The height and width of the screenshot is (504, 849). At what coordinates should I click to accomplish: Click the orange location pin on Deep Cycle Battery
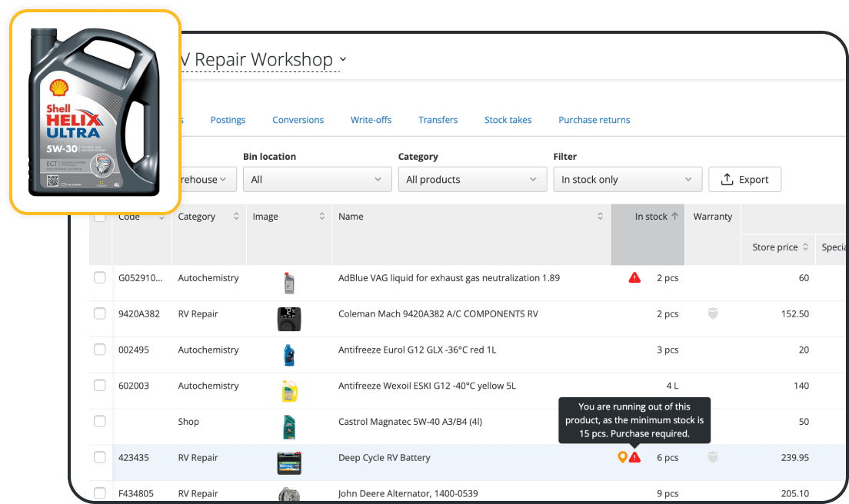621,456
